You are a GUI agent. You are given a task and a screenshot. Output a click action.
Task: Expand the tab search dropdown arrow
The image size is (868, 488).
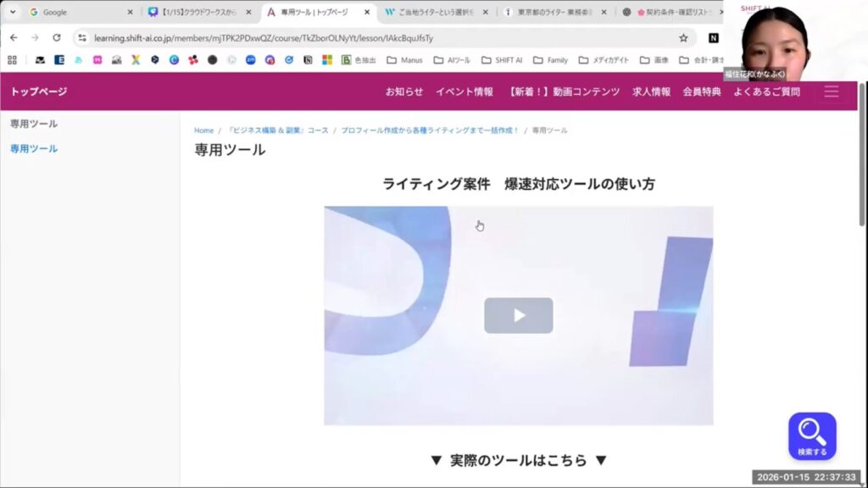[x=13, y=13]
